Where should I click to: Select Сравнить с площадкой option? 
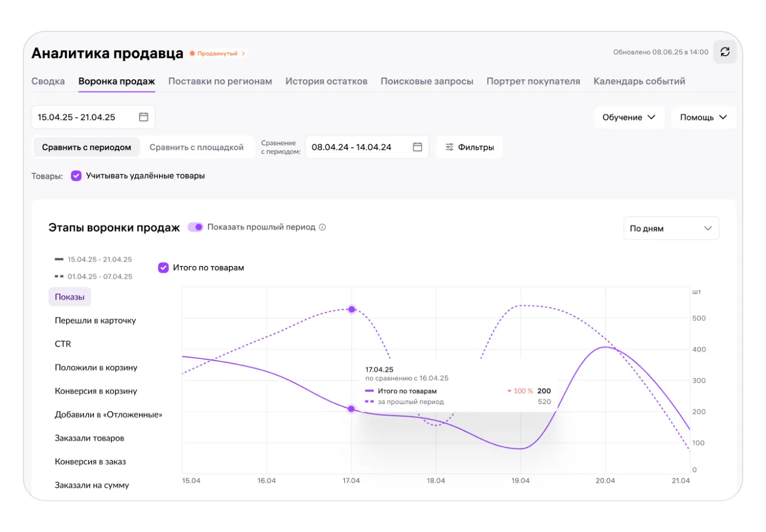[196, 148]
